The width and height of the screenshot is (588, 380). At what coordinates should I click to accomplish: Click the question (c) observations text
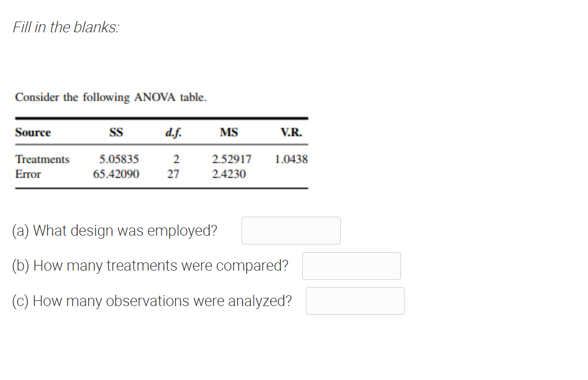tap(152, 301)
